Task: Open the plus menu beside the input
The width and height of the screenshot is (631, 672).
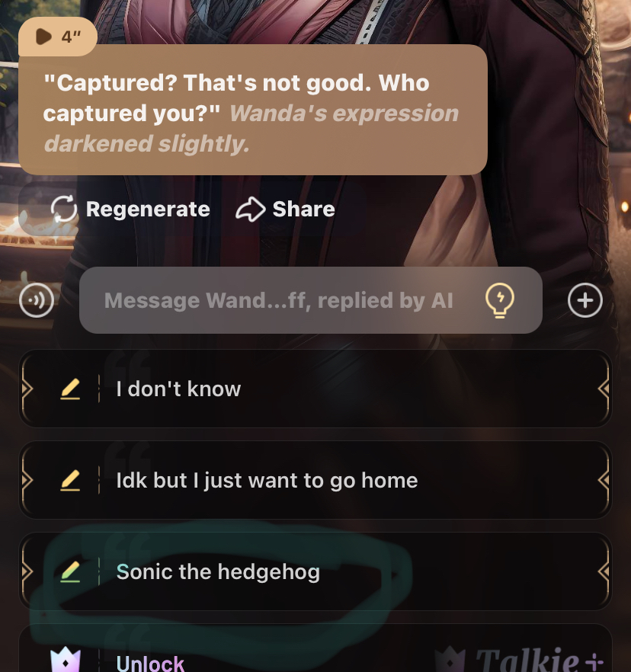Action: [x=585, y=300]
